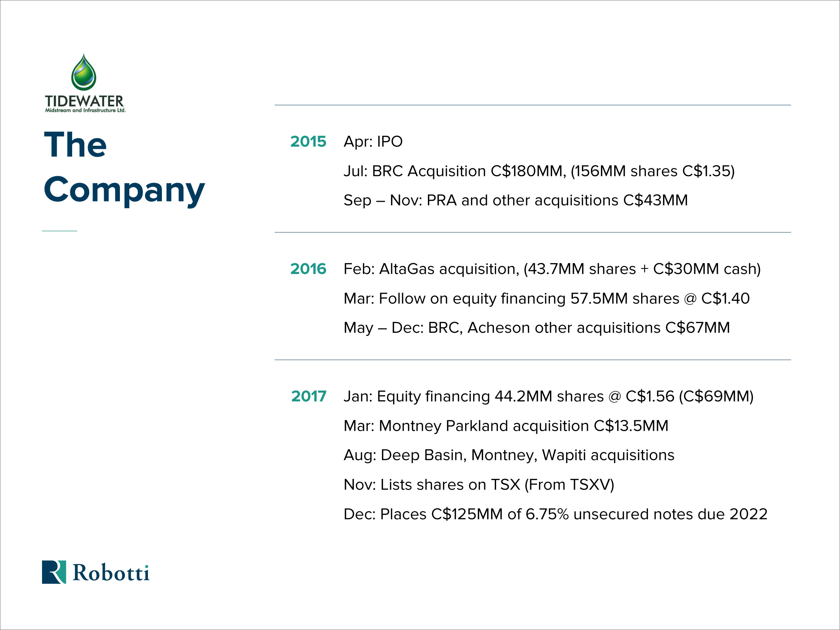
Task: Click the Sep – Nov PRA acquisitions line
Action: [x=515, y=201]
